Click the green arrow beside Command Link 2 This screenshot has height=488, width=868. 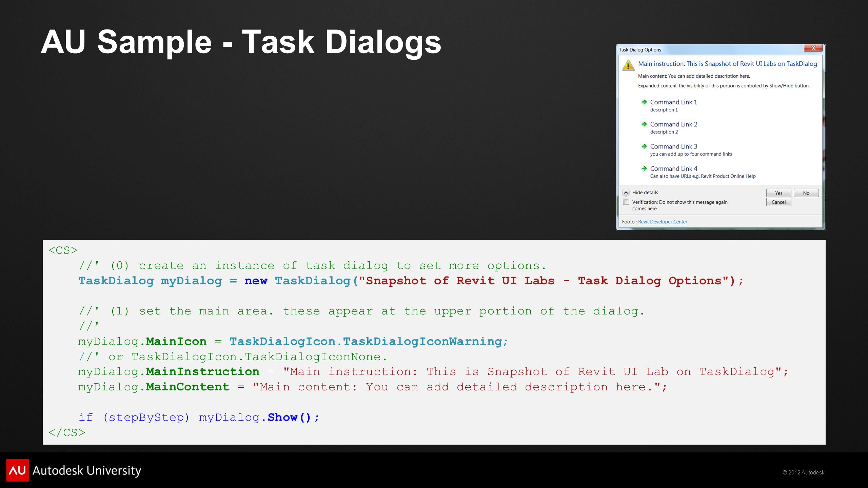[x=644, y=124]
